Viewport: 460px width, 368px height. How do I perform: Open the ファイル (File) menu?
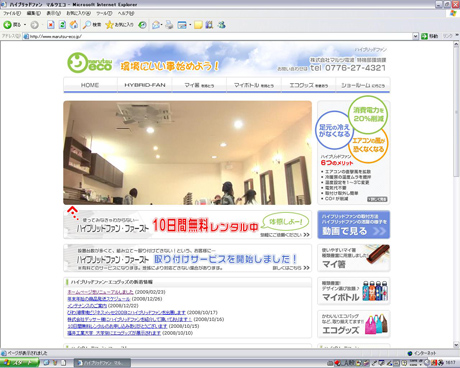12,13
